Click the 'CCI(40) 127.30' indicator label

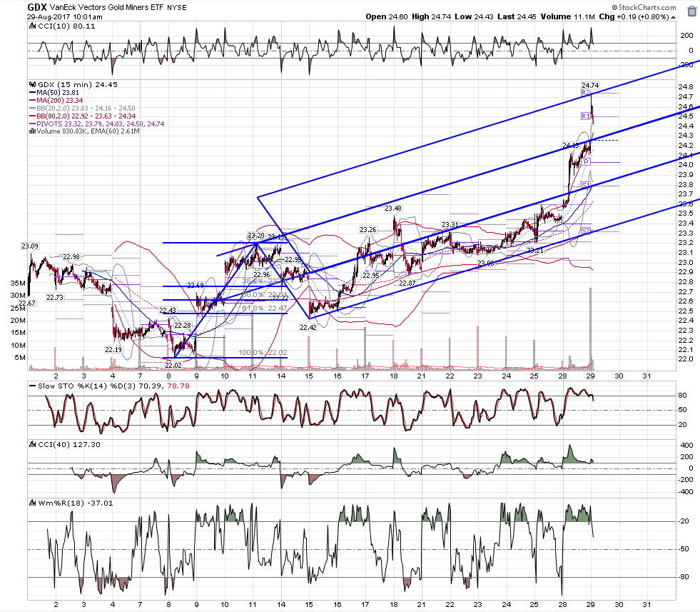pos(69,444)
